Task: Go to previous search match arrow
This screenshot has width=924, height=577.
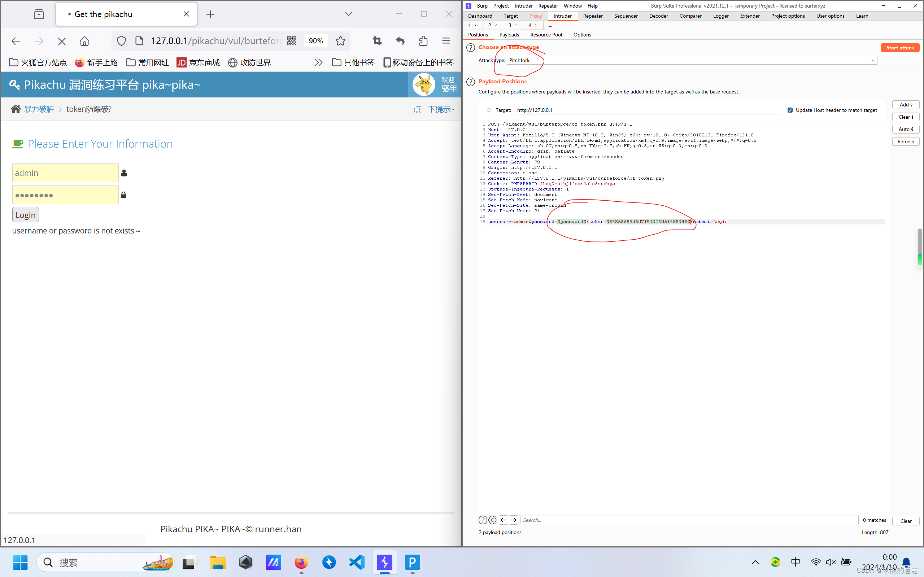Action: 504,520
